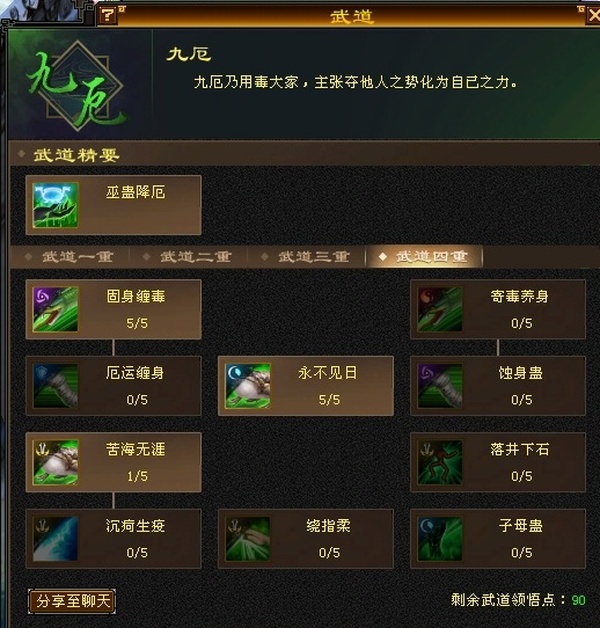Open help with the question mark button
Image resolution: width=600 pixels, height=628 pixels.
click(x=107, y=15)
